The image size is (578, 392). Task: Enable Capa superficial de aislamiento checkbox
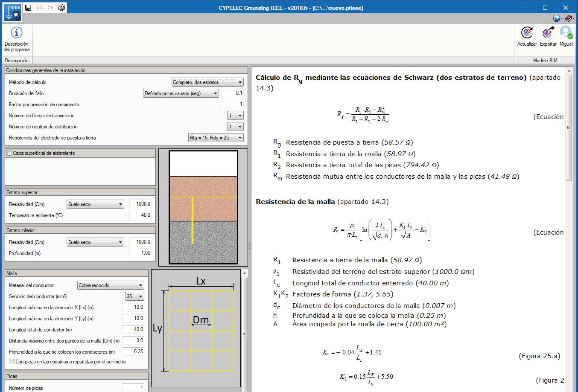[9, 153]
